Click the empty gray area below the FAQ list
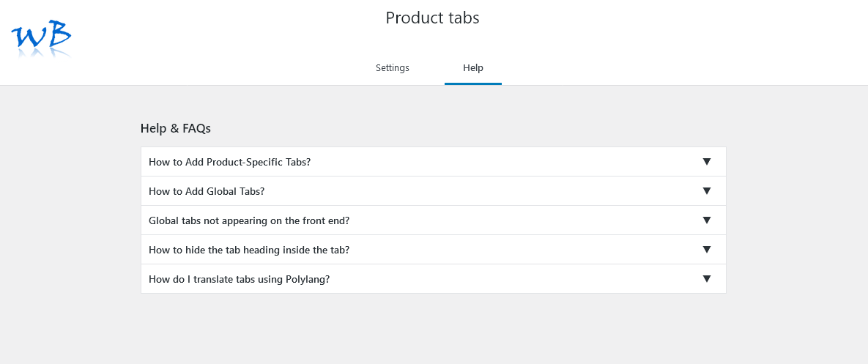 pyautogui.click(x=432, y=330)
